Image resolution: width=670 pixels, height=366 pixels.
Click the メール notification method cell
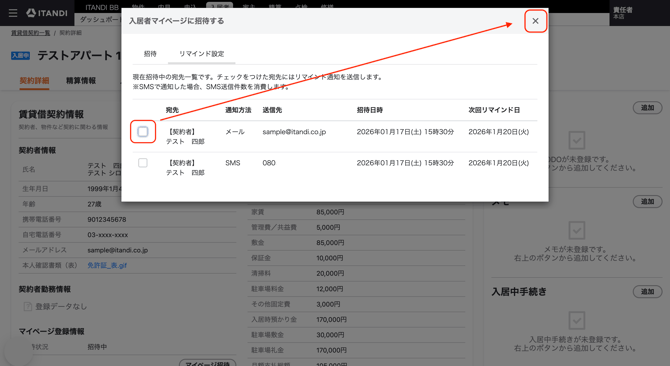click(x=235, y=132)
